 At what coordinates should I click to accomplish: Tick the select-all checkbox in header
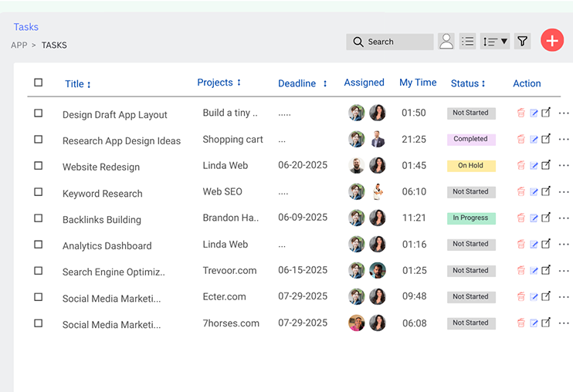point(39,83)
